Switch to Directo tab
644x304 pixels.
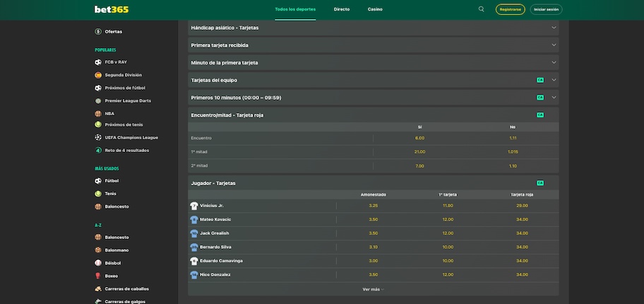(x=342, y=9)
